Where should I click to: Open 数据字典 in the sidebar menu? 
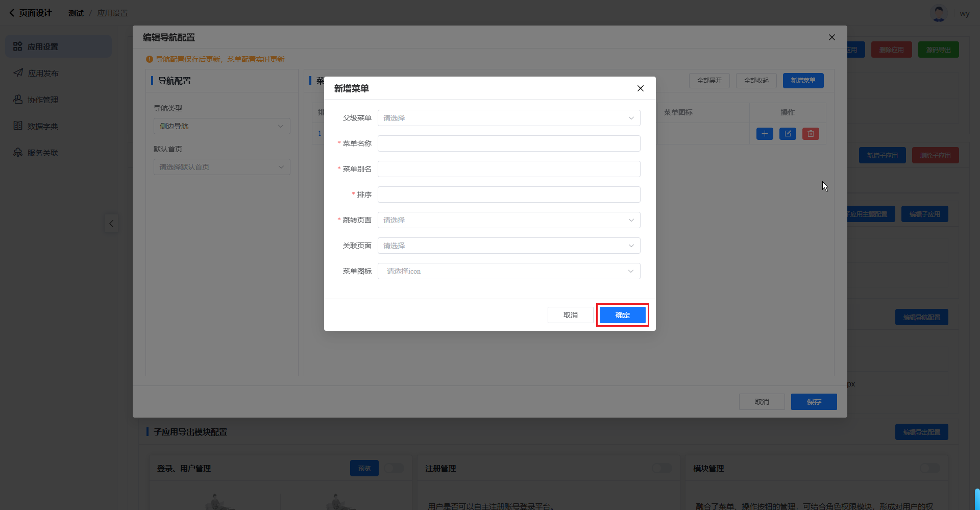tap(43, 126)
